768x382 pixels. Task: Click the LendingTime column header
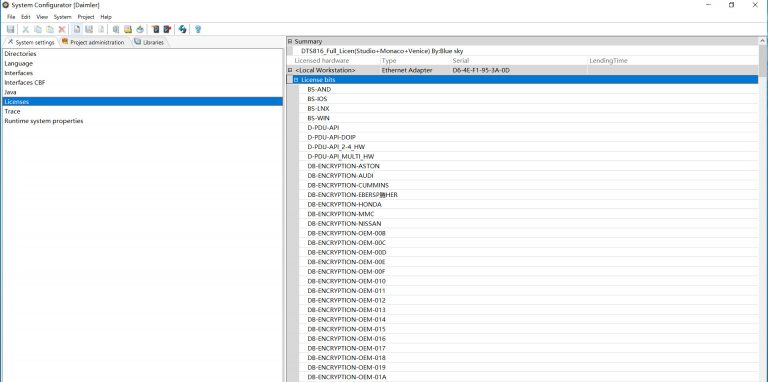pos(673,61)
